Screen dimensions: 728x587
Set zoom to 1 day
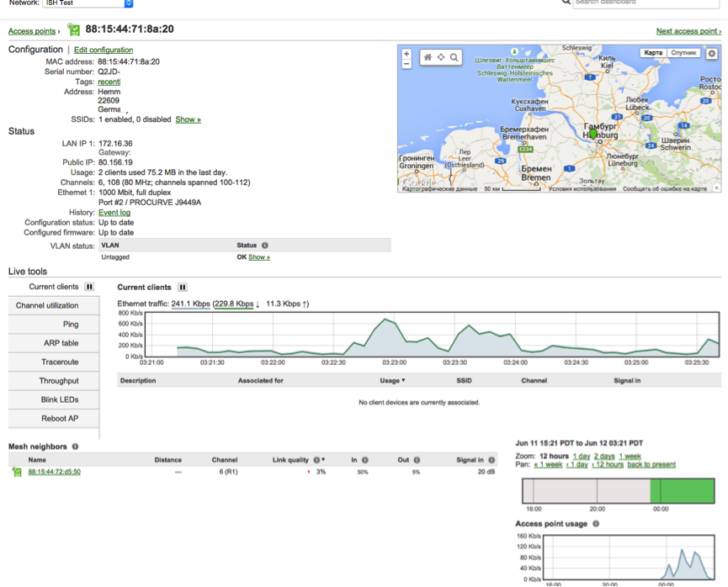(x=582, y=456)
